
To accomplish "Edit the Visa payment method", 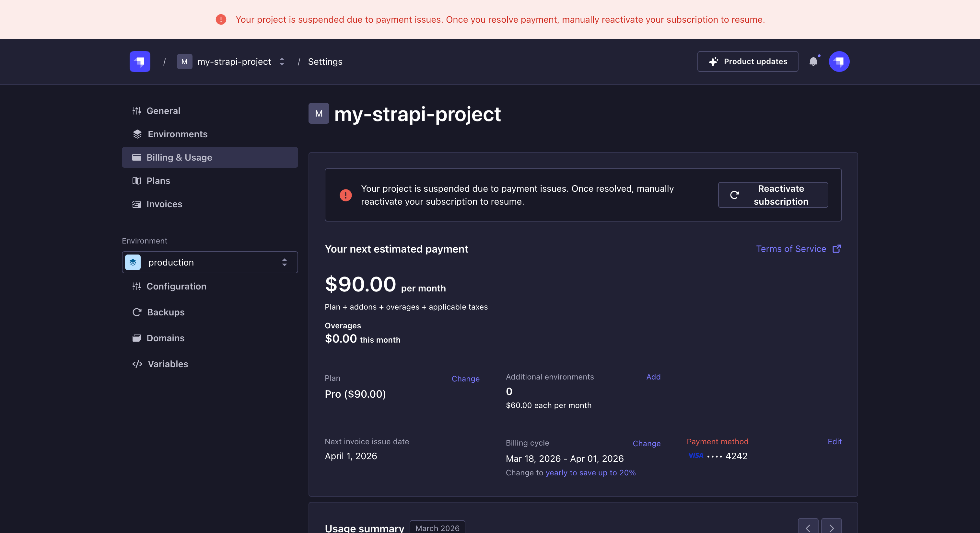I will [x=834, y=441].
